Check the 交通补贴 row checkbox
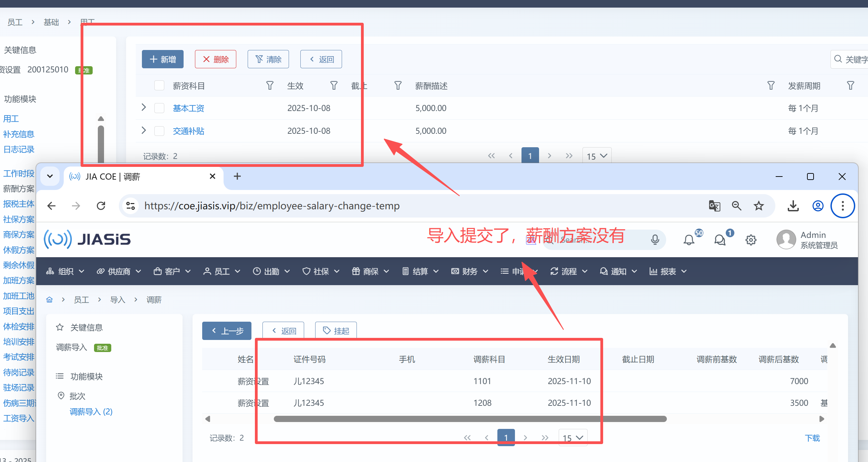 (x=159, y=131)
